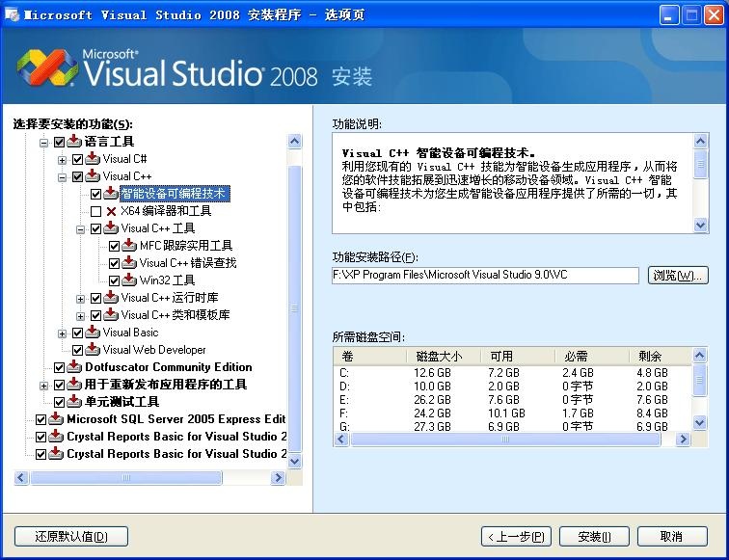Click the 功能安装路径 text field
This screenshot has width=729, height=560.
click(485, 275)
